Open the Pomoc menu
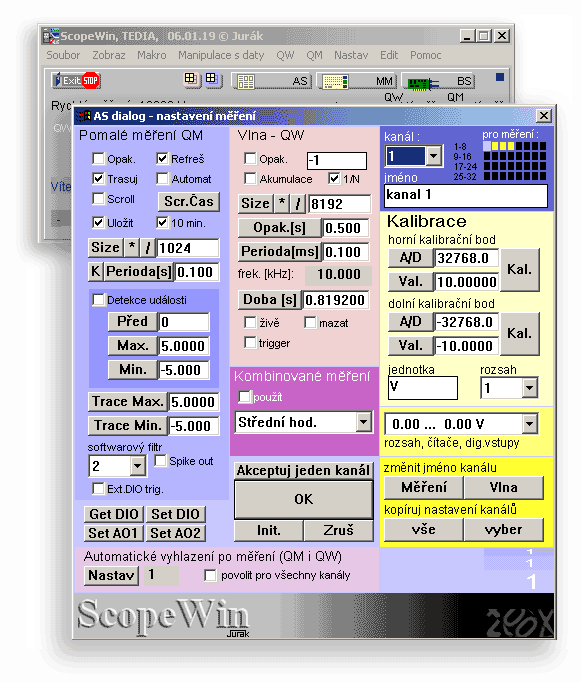581x682 pixels. [426, 55]
